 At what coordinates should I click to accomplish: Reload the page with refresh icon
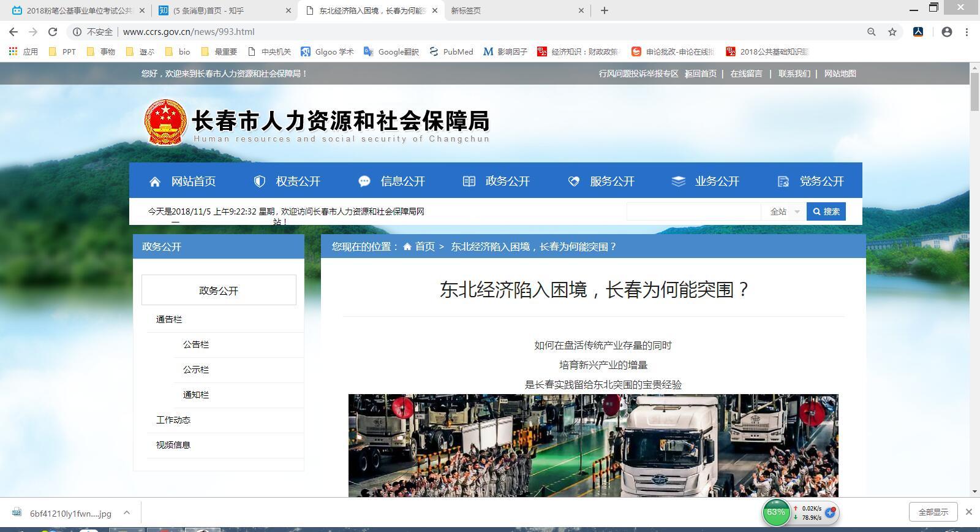point(53,32)
